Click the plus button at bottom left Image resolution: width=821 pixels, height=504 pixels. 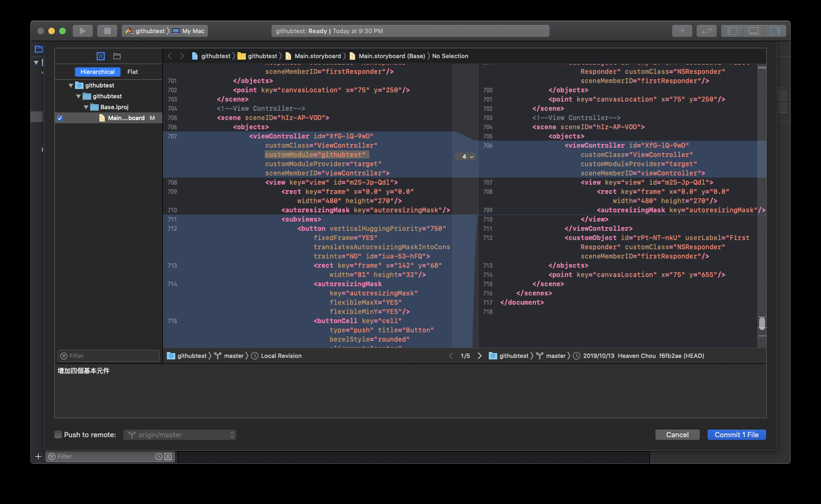pos(38,456)
